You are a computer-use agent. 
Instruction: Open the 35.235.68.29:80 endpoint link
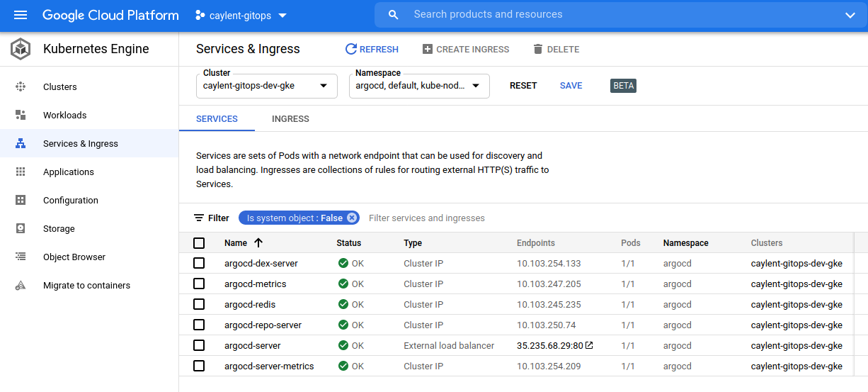tap(550, 345)
